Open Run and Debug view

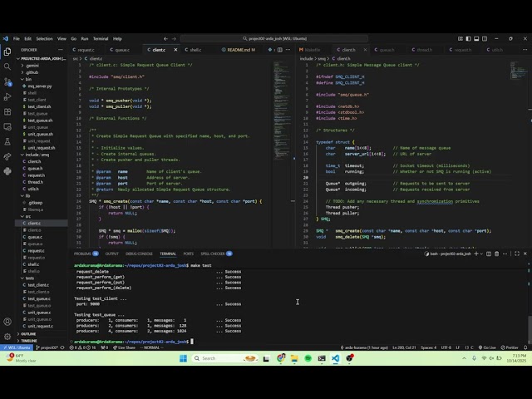point(7,96)
